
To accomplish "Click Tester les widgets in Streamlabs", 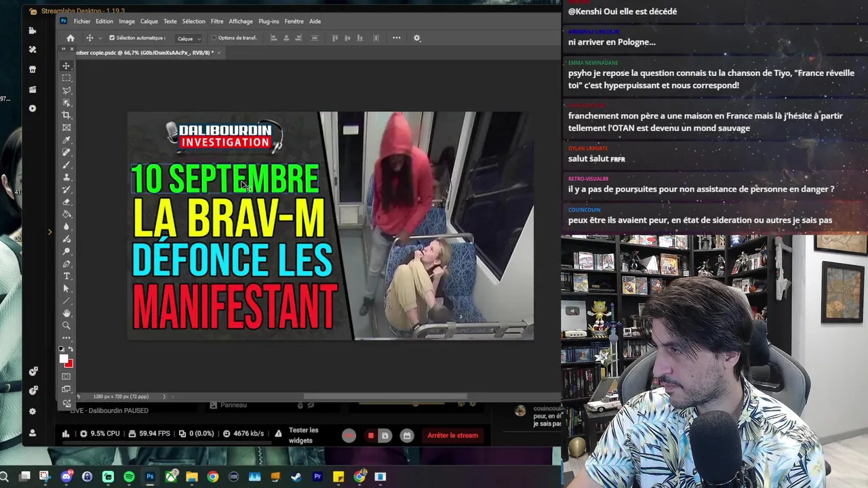I will pyautogui.click(x=303, y=435).
